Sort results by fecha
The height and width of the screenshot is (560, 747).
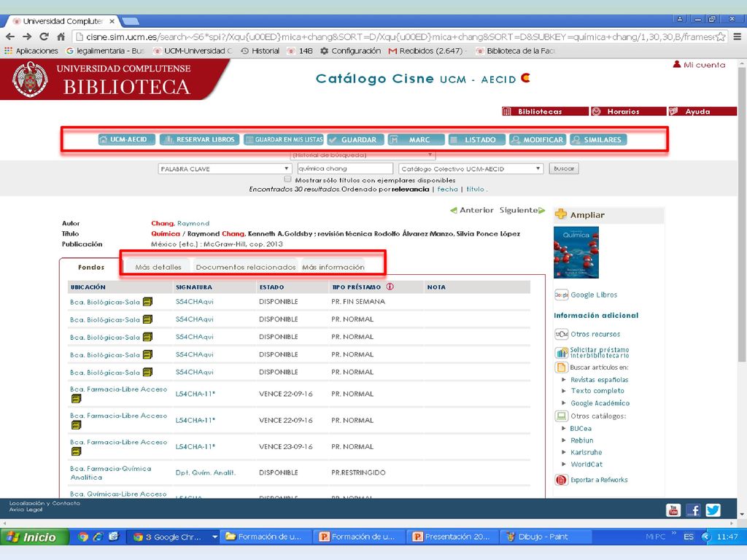[x=447, y=189]
